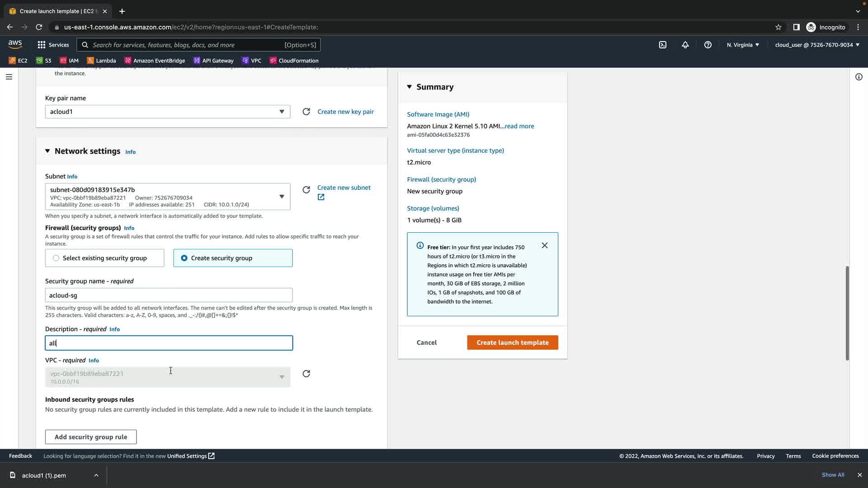Open the Key pair name dropdown
The height and width of the screenshot is (488, 868).
point(167,112)
